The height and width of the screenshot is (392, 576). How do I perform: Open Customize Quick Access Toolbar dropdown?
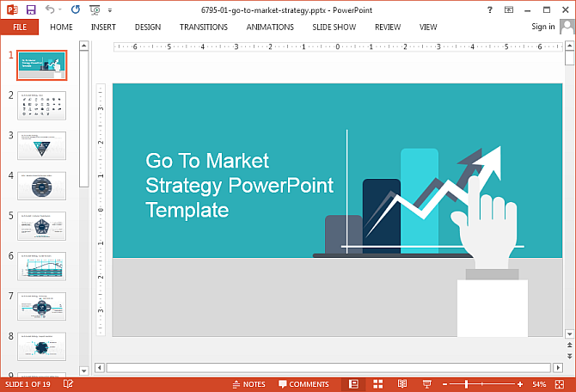pos(110,10)
